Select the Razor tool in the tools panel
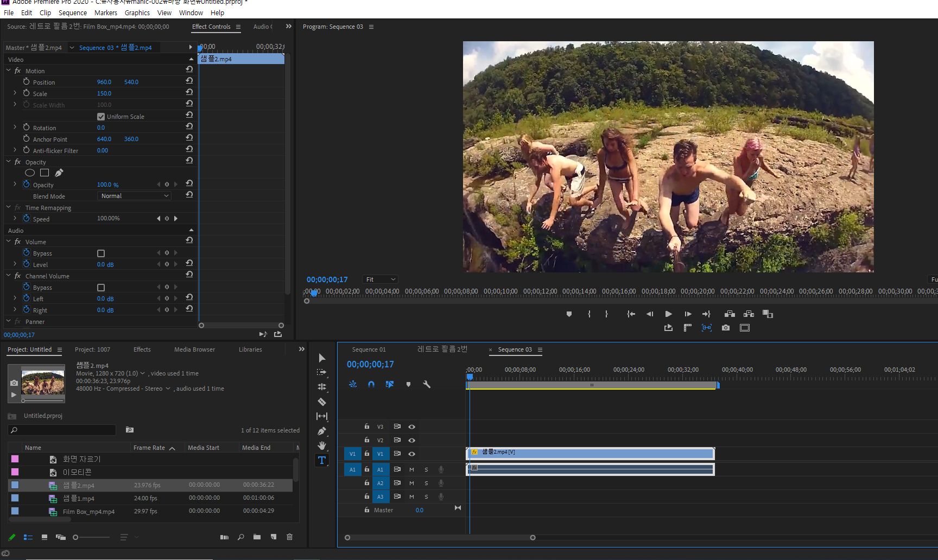 [322, 402]
